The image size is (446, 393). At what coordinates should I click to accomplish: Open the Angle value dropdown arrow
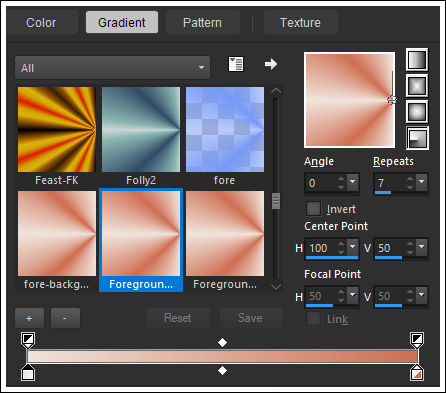[x=353, y=182]
